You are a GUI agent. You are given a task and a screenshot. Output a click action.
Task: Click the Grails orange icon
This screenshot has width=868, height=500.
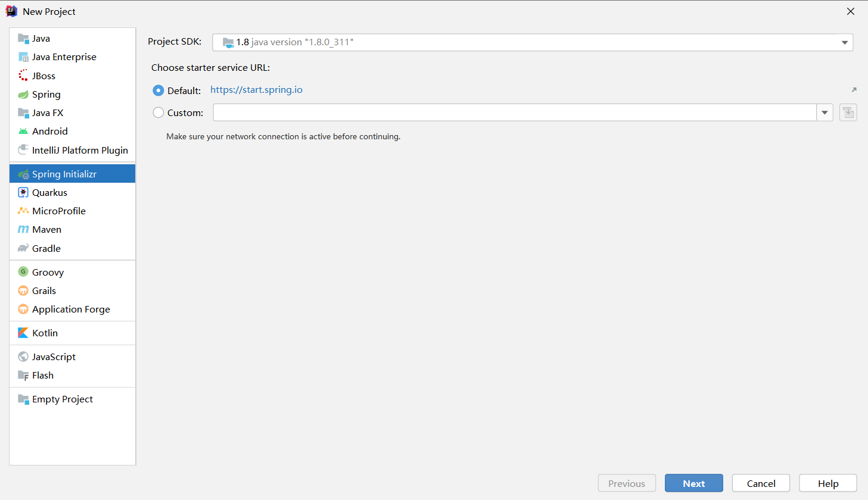pyautogui.click(x=23, y=290)
